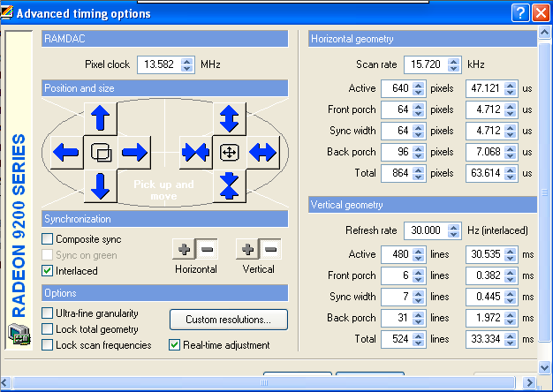Viewport: 553px width, 392px height.
Task: Open Custom resolutions dialog
Action: point(229,320)
